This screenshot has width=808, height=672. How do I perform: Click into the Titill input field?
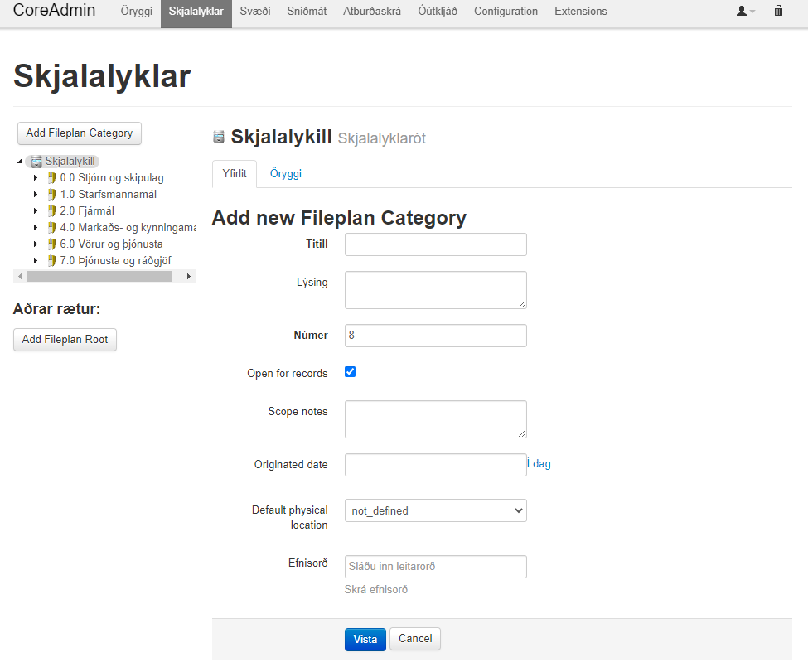435,244
